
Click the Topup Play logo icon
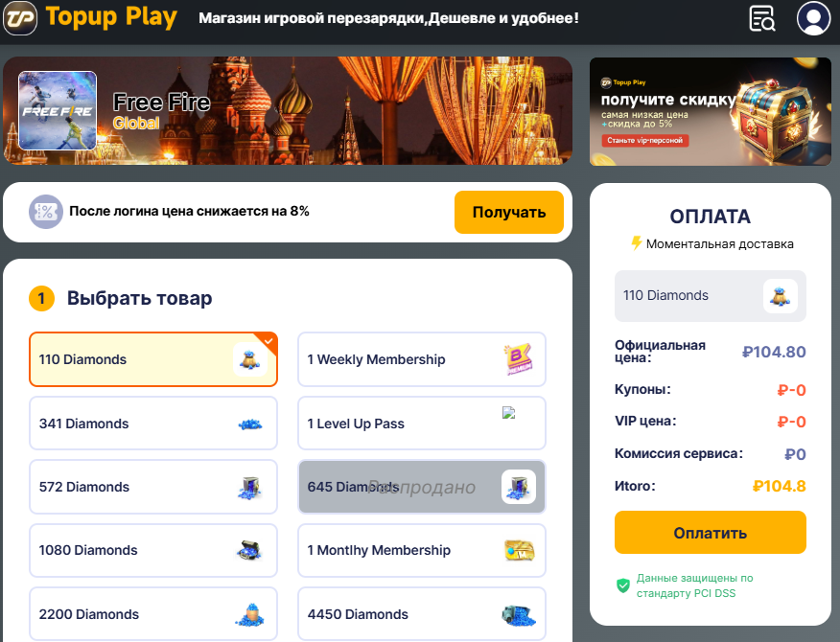20,17
